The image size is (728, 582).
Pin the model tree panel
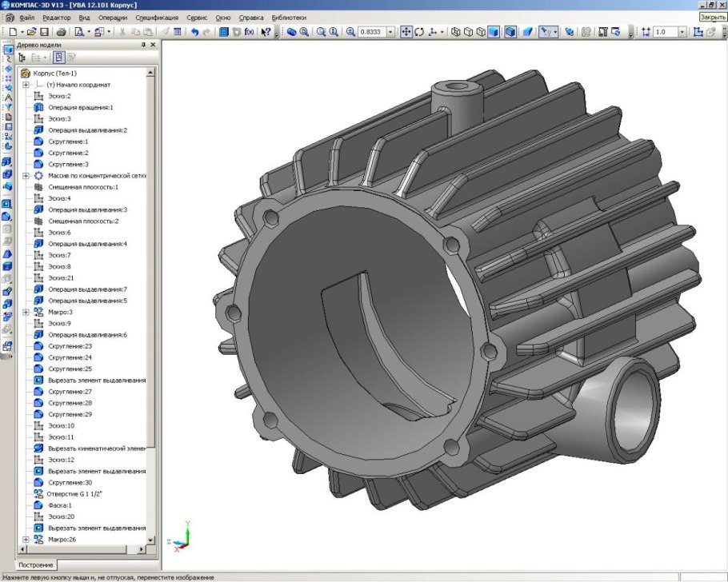click(142, 45)
